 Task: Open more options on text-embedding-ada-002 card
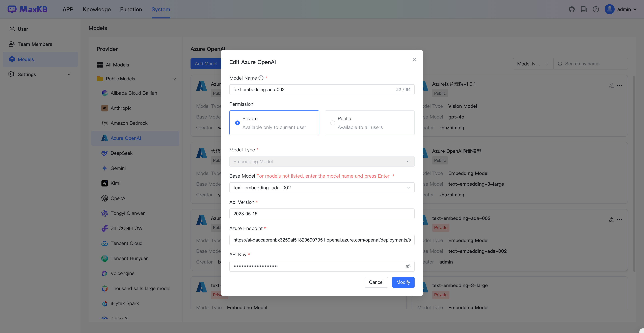619,219
